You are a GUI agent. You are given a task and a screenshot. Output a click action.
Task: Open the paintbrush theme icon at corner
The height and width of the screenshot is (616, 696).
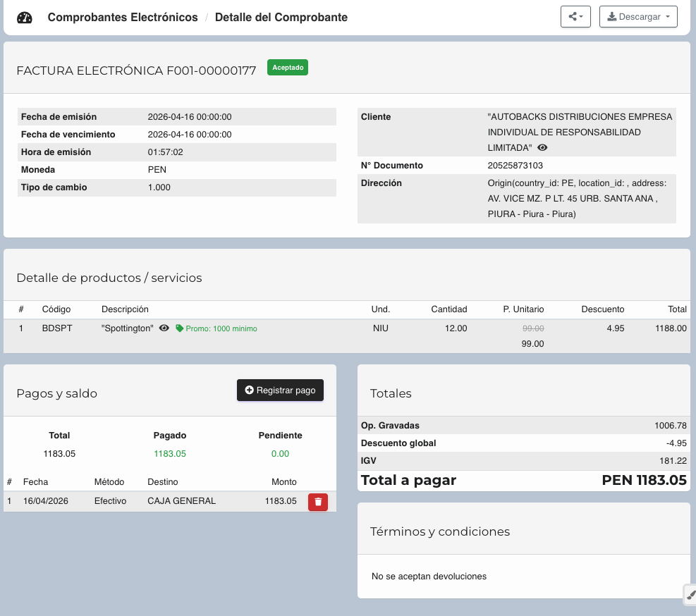(689, 595)
